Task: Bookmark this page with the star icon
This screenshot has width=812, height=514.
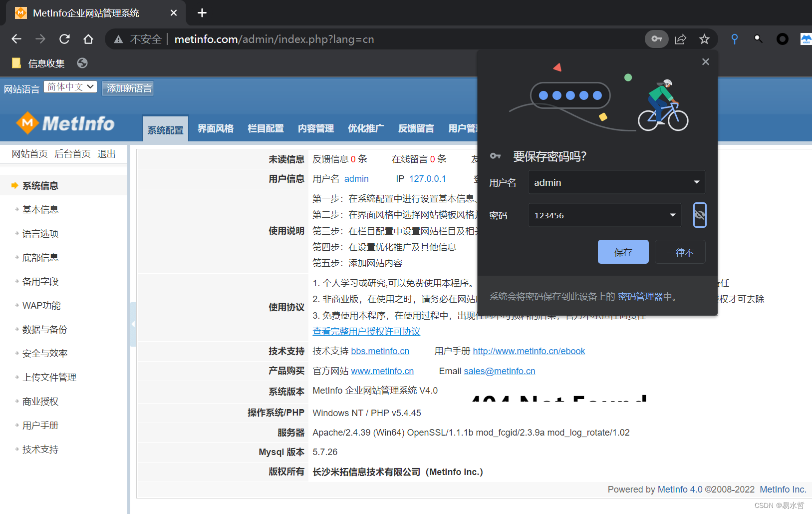Action: pyautogui.click(x=704, y=39)
